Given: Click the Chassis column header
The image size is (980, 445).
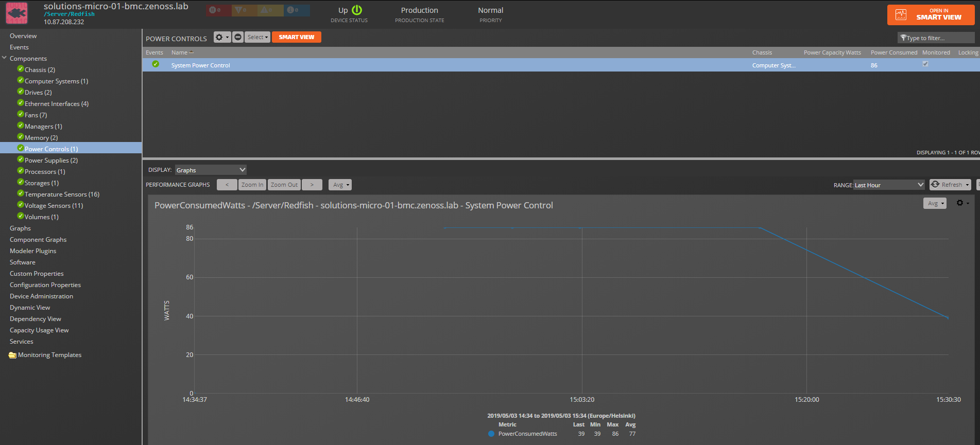Looking at the screenshot, I should point(762,52).
